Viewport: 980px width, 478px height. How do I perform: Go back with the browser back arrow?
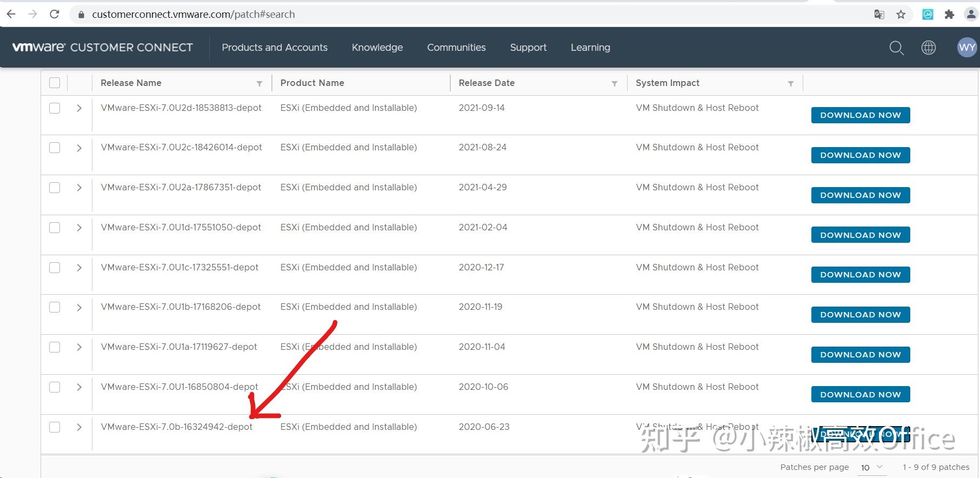coord(11,14)
